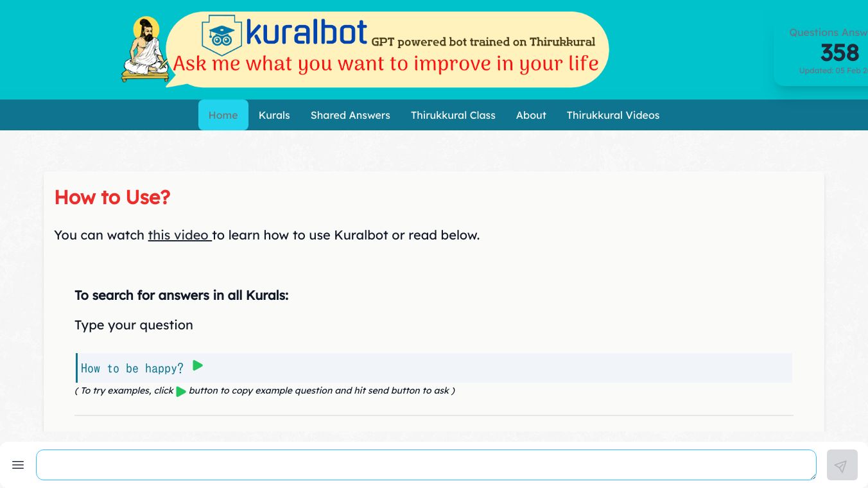This screenshot has height=488, width=868.
Task: Open Shared Answers page
Action: 351,115
